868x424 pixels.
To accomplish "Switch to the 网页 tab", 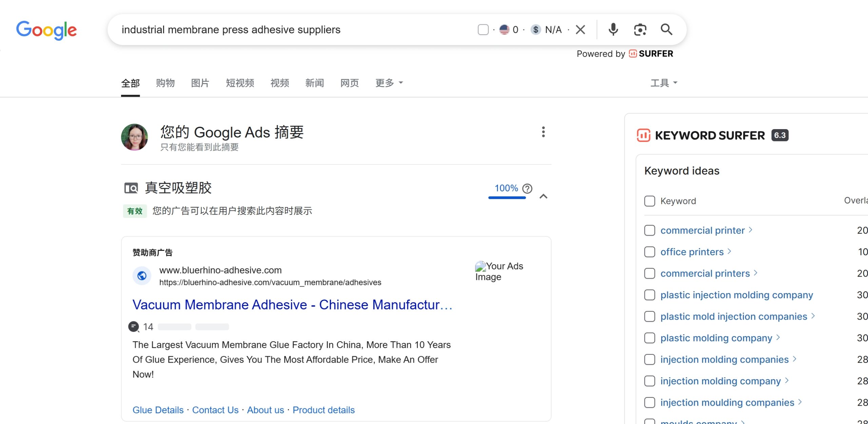I will tap(350, 83).
